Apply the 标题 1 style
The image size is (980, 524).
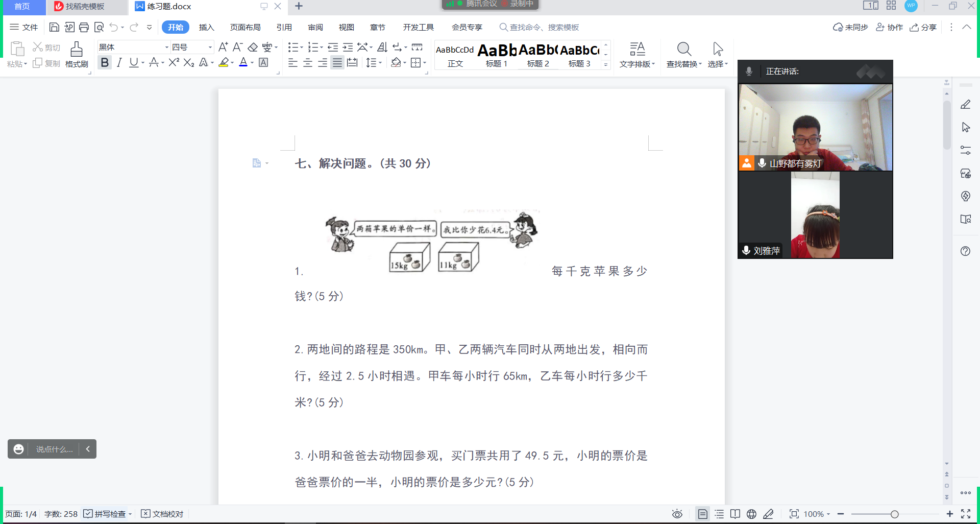[497, 55]
